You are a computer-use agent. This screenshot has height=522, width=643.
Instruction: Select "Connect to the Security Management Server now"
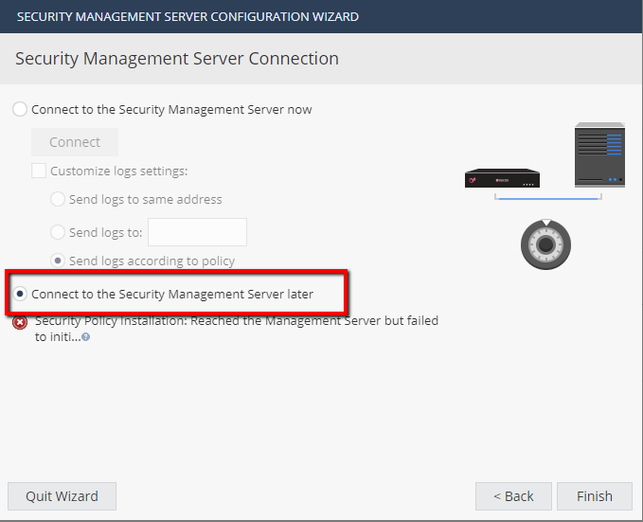[20, 109]
